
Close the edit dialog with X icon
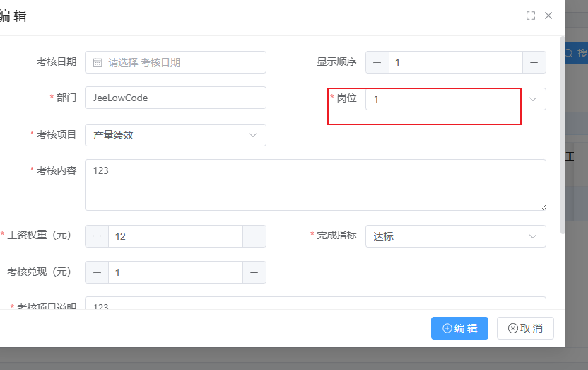[x=548, y=16]
